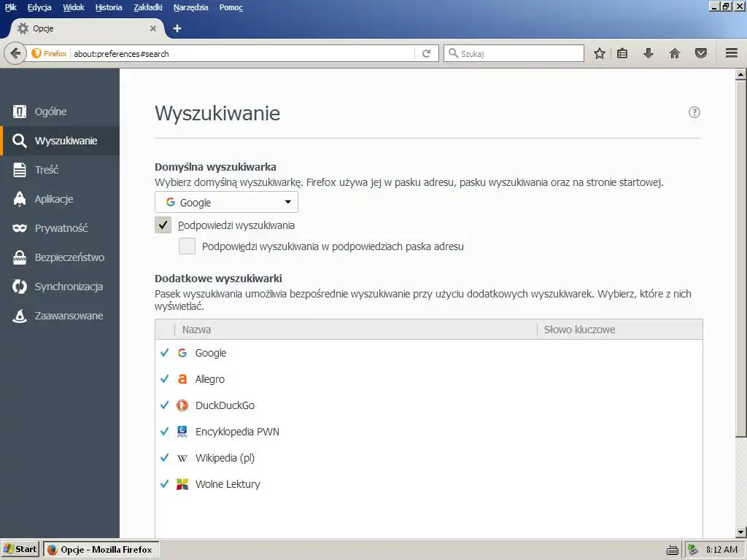Close the Opcje tab

pos(153,28)
